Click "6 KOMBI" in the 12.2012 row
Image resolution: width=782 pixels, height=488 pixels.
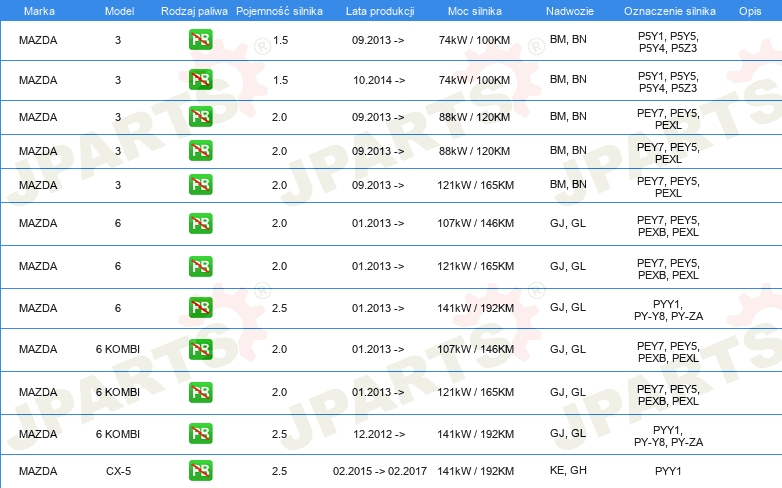coord(118,434)
